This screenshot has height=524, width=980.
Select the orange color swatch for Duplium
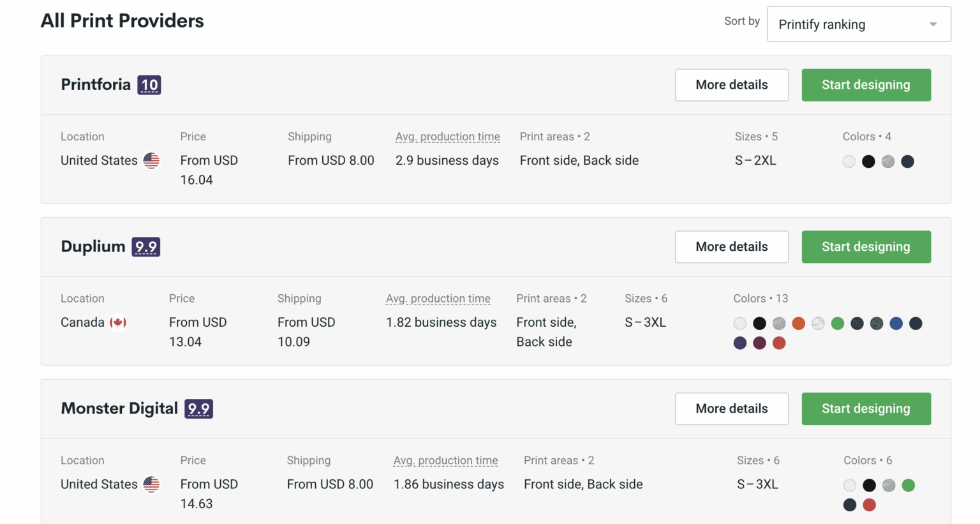(798, 324)
